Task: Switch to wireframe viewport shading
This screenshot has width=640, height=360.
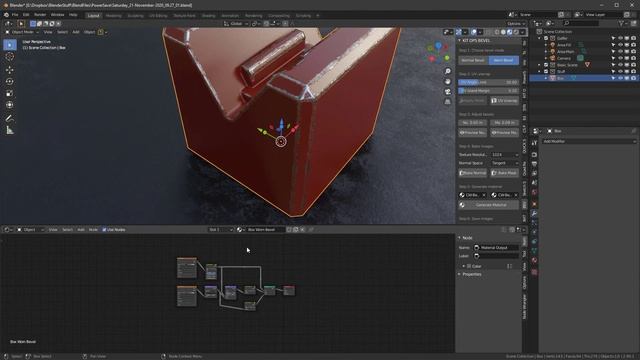Action: tap(497, 32)
